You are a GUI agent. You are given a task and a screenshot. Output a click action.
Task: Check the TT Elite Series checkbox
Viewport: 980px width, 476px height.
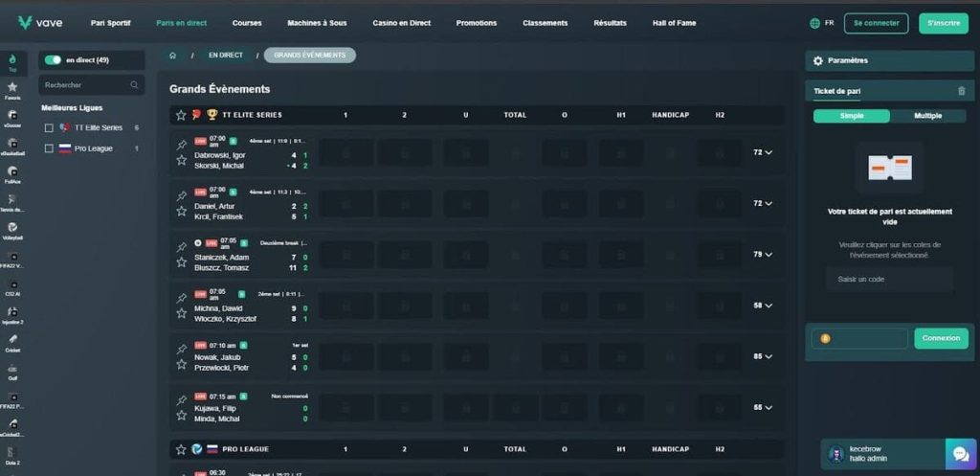(49, 127)
